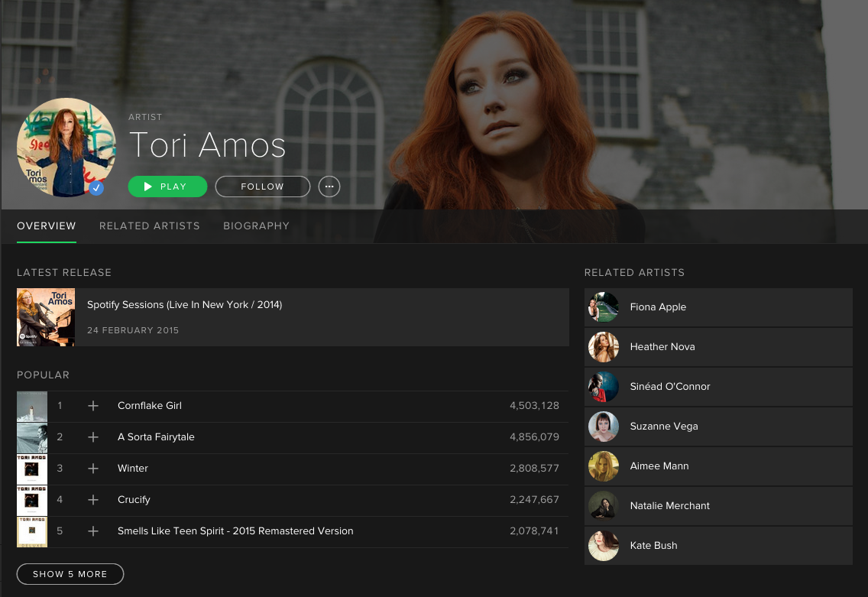Switch to the Overview tab

(x=47, y=226)
